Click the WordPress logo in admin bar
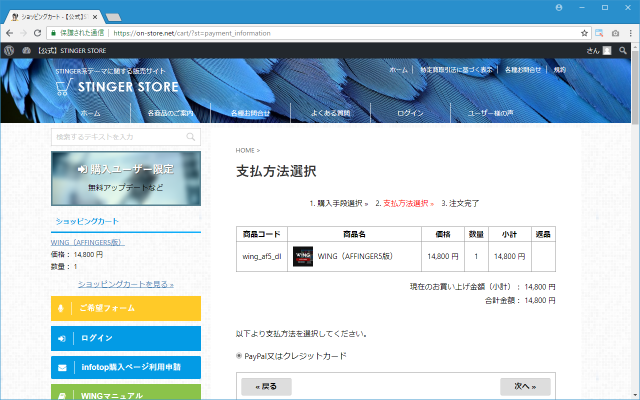The height and width of the screenshot is (400, 640). pos(9,51)
